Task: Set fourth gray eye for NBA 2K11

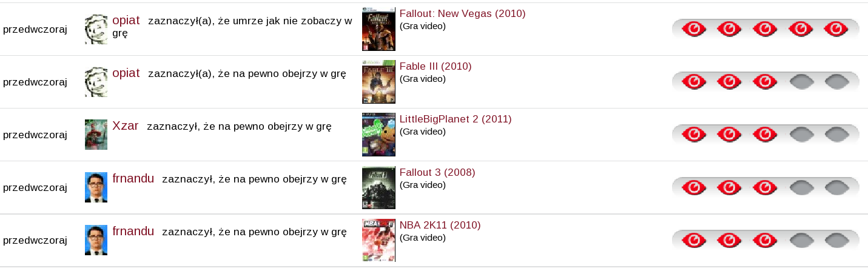Action: tap(801, 240)
